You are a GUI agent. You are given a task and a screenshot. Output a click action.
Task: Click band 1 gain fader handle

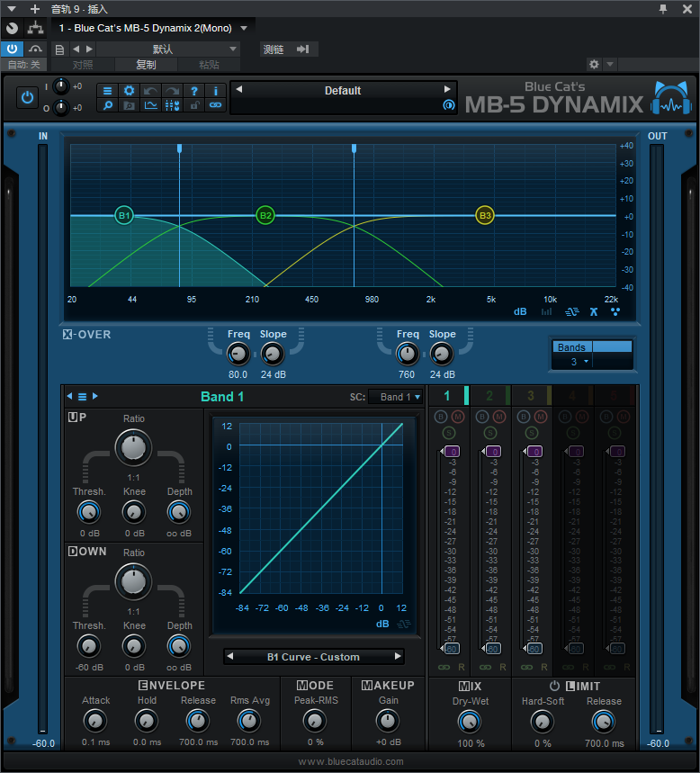[452, 451]
